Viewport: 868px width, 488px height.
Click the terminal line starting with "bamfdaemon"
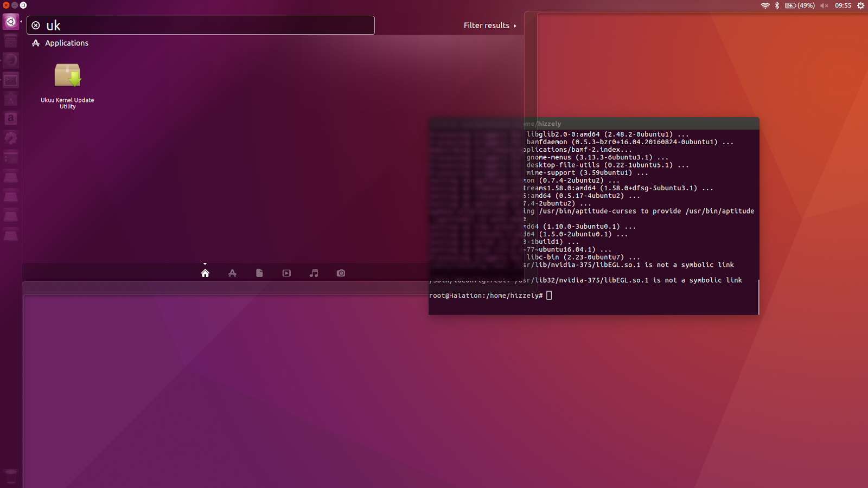coord(630,142)
